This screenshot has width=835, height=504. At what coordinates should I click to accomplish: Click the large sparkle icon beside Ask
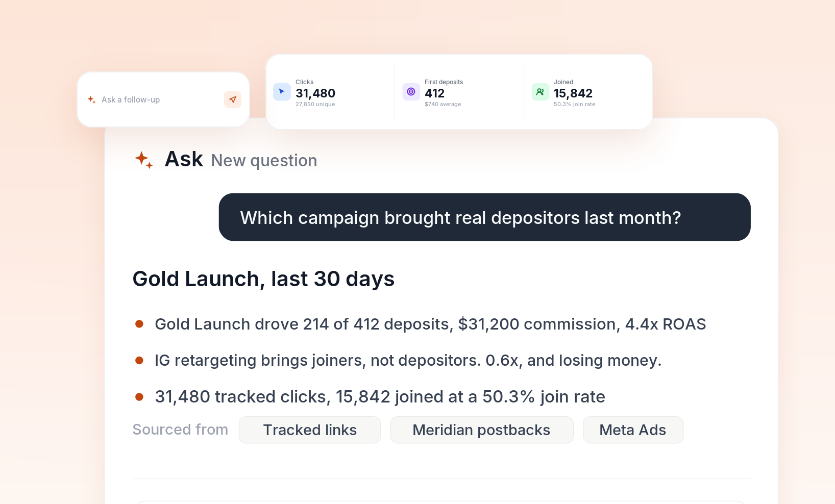(144, 160)
